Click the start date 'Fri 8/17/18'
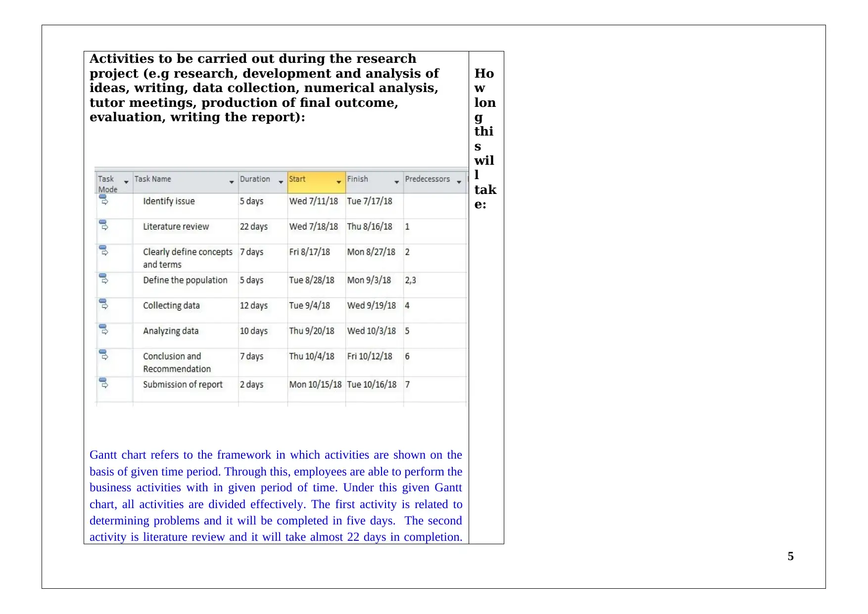Image resolution: width=868 pixels, height=614 pixels. (310, 252)
